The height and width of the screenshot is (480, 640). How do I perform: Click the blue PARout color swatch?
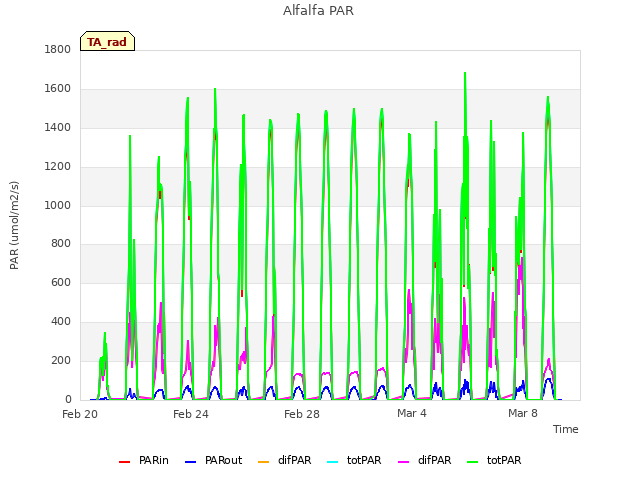point(191,462)
